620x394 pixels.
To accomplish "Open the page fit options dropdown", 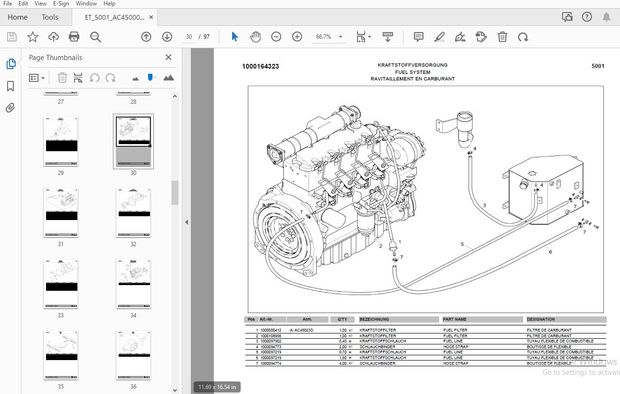I will click(x=363, y=37).
